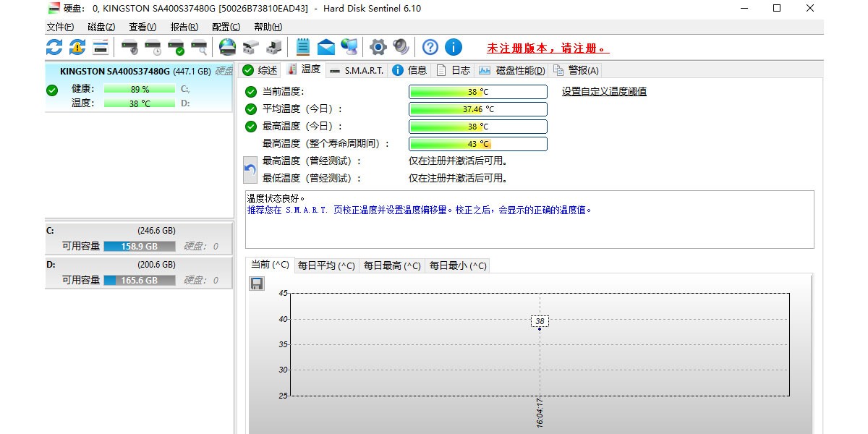This screenshot has width=868, height=434.
Task: Open the 磁盘性能 disk performance tab
Action: pyautogui.click(x=511, y=70)
